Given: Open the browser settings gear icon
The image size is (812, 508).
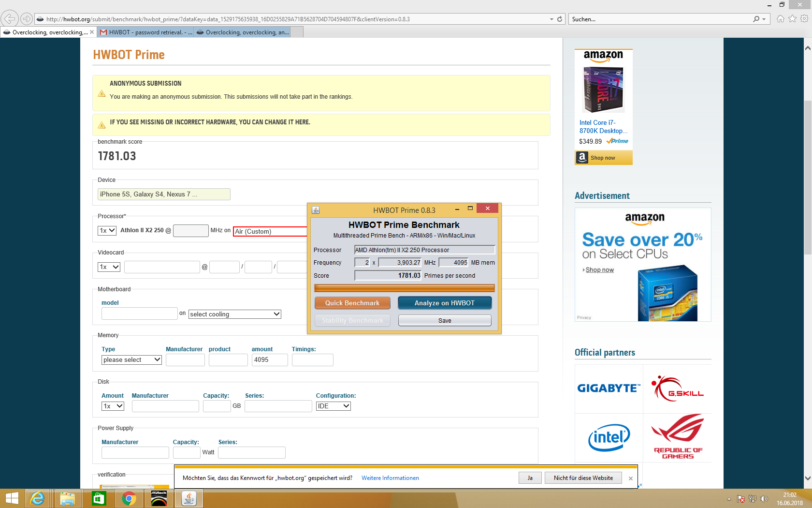Looking at the screenshot, I should pos(804,19).
